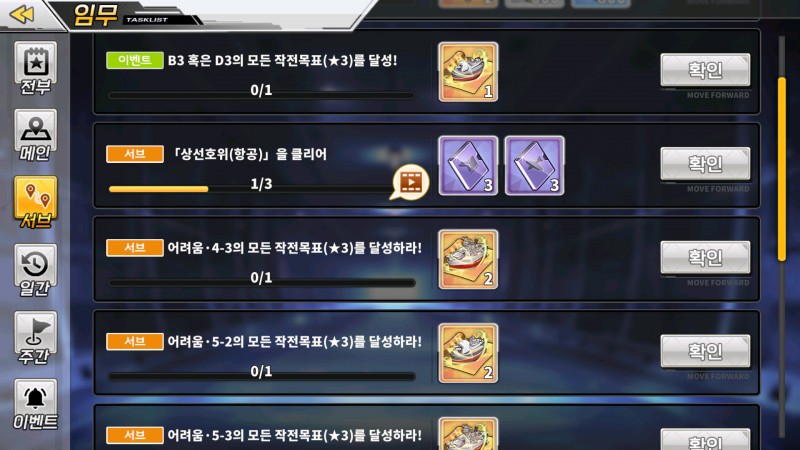Click 확인 button for 어려움 5-2 task
This screenshot has width=800, height=450.
pos(705,352)
